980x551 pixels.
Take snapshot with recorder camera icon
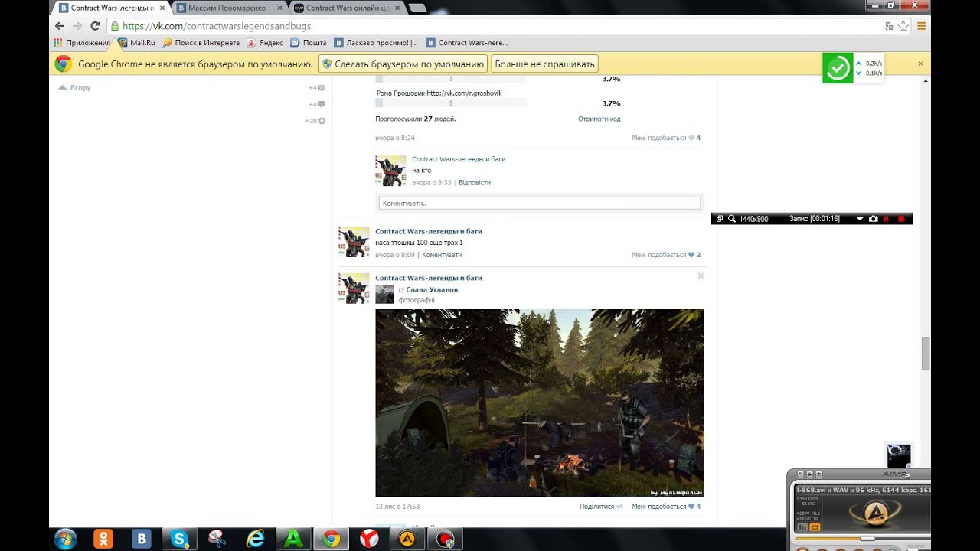[x=874, y=219]
